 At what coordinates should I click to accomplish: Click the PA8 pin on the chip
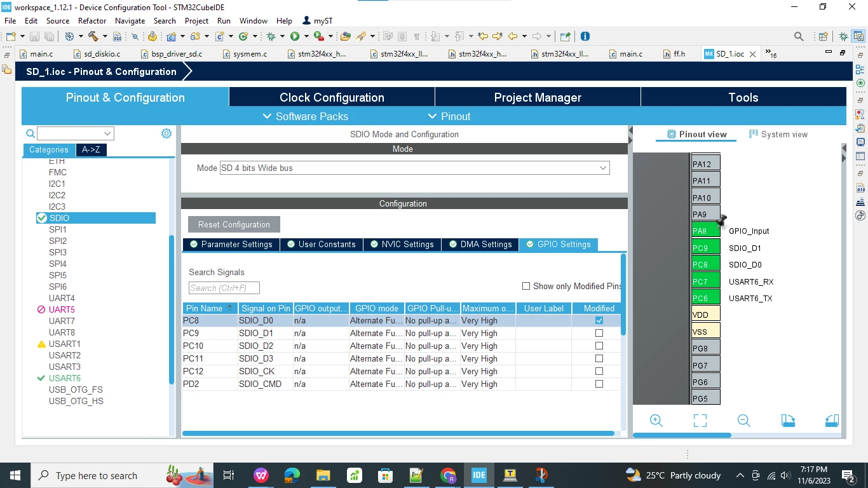click(x=705, y=231)
